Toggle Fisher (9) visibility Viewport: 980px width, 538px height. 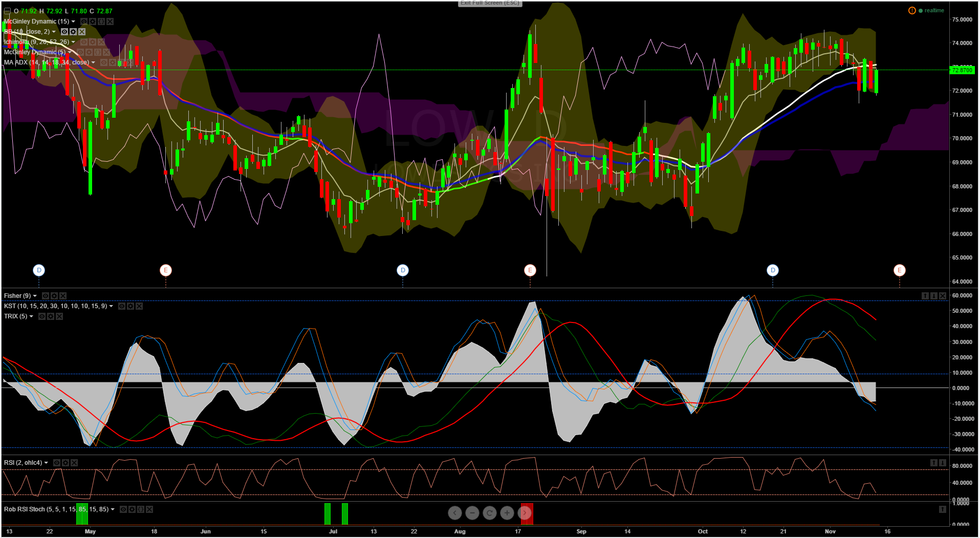pyautogui.click(x=46, y=296)
